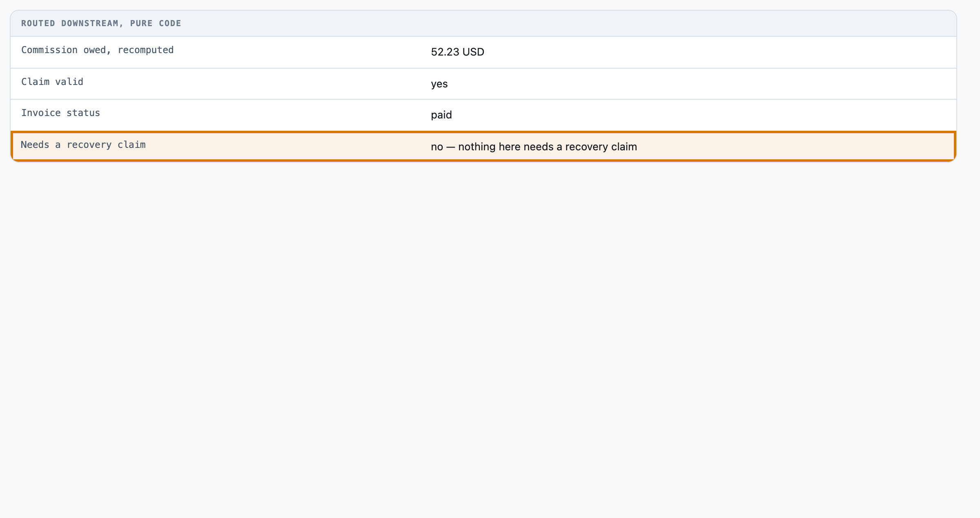Click the 'Routed downstream, pure code' header
980x518 pixels.
point(101,23)
